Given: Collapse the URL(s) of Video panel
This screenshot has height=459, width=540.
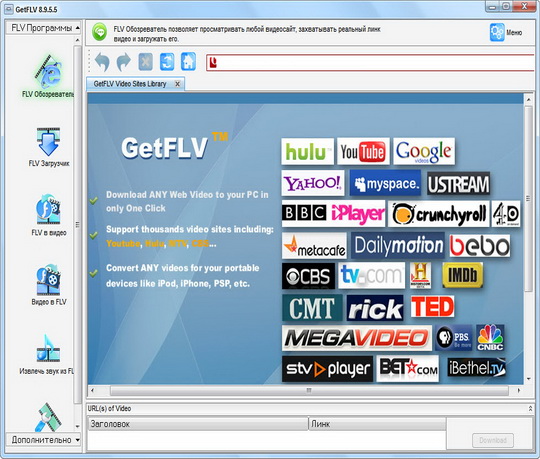Looking at the screenshot, I should point(530,408).
